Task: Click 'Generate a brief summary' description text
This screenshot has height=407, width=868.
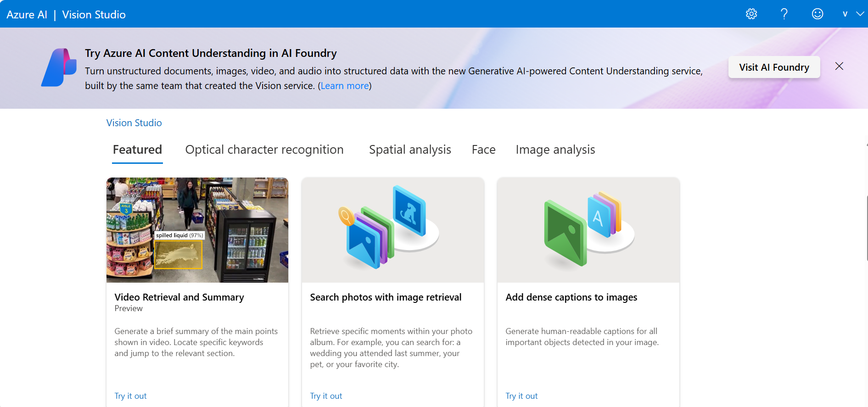Action: pos(196,342)
